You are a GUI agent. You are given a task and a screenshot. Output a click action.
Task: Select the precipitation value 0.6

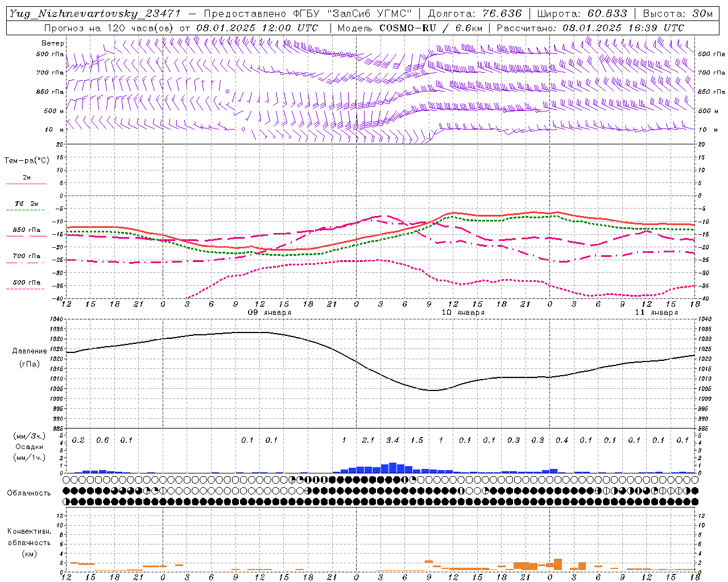pyautogui.click(x=102, y=440)
